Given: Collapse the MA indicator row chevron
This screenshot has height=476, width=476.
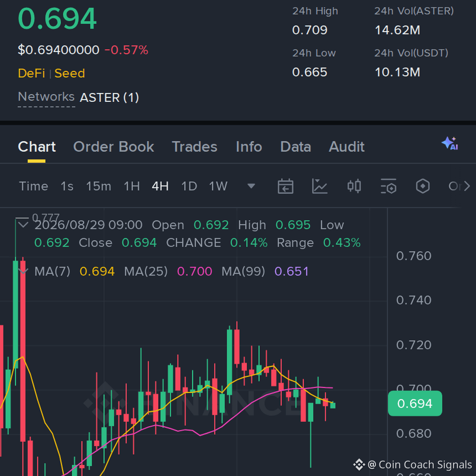Looking at the screenshot, I should click(23, 271).
